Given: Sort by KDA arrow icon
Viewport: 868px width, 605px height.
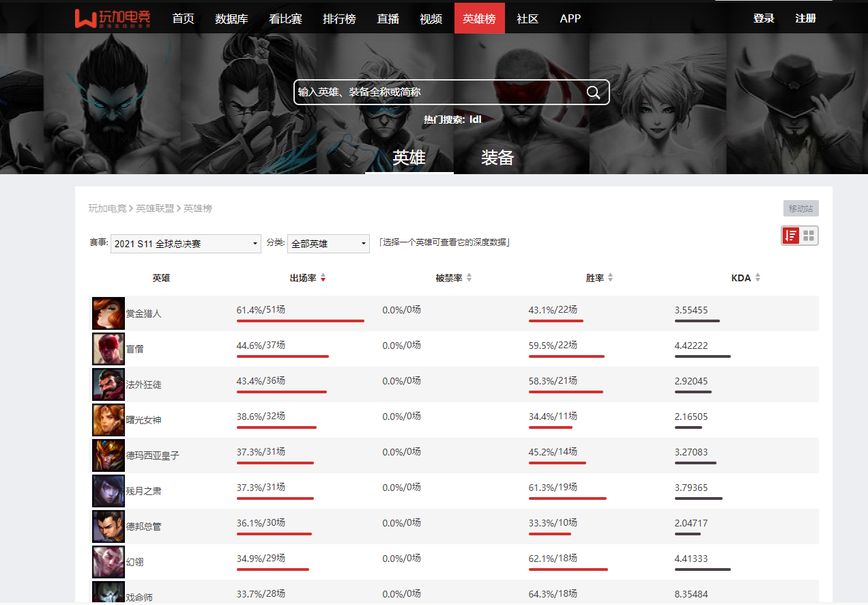Looking at the screenshot, I should pyautogui.click(x=757, y=278).
